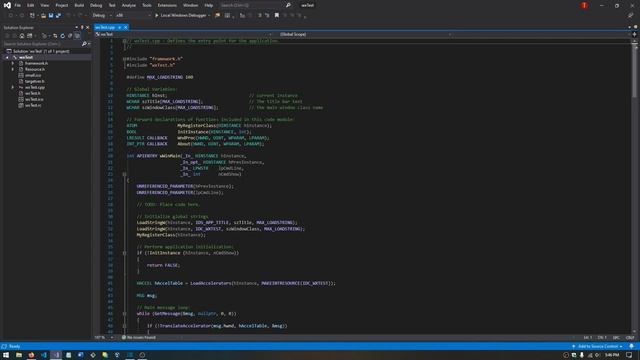This screenshot has width=640, height=360.
Task: Open the wxTest project scope dropdown in navigation bar
Action: click(183, 35)
